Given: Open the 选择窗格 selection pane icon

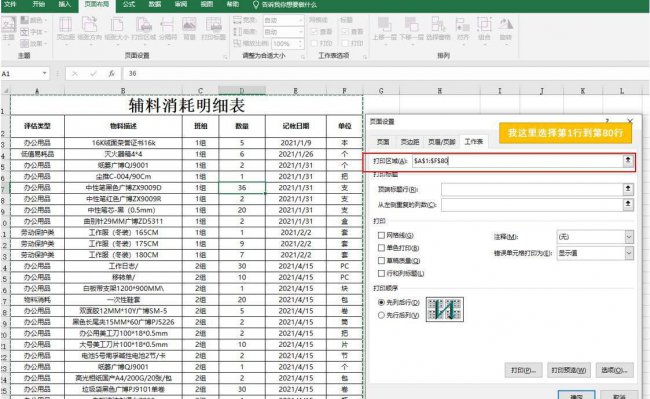Looking at the screenshot, I should 438,29.
